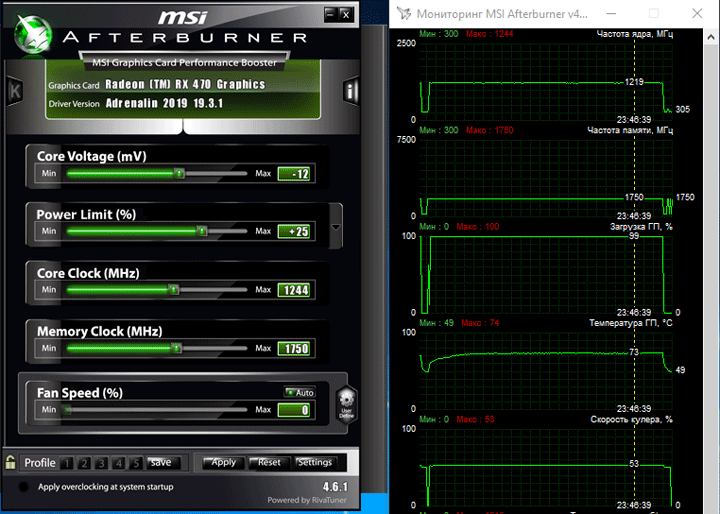The image size is (720, 514).
Task: Click the 'Powered by RivaTuner' text
Action: 307,500
